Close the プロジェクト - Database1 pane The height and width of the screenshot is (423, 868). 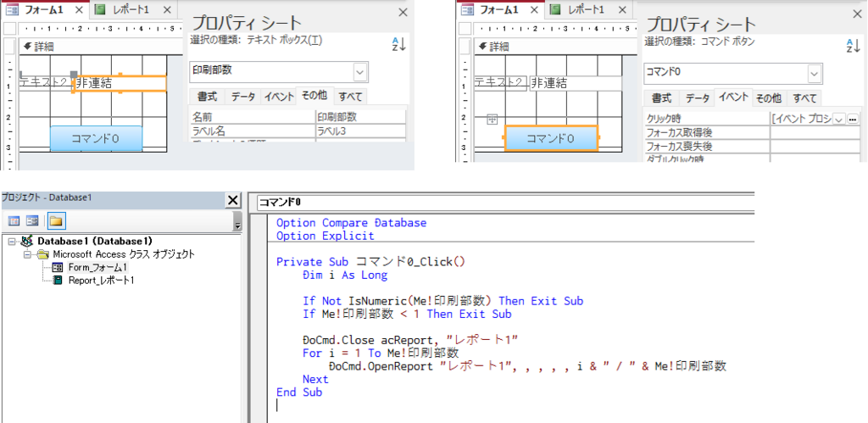[232, 200]
